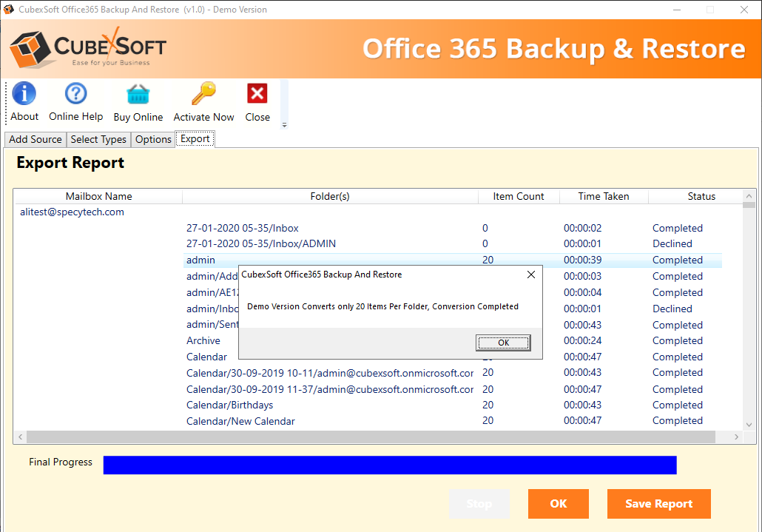Click the report list scroll-down arrow

[x=749, y=424]
